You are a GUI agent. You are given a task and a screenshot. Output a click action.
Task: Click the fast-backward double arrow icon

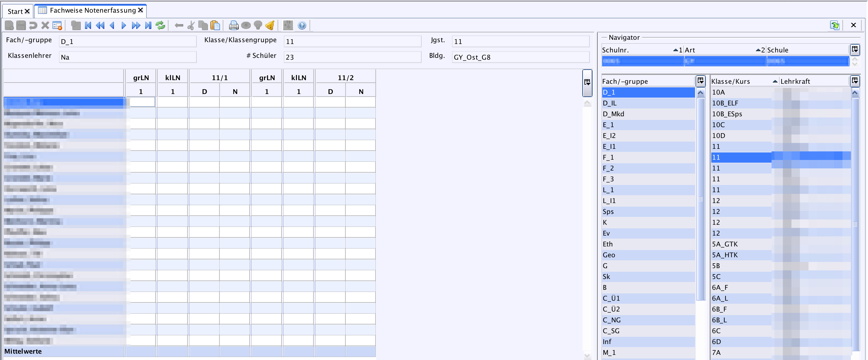(x=100, y=25)
